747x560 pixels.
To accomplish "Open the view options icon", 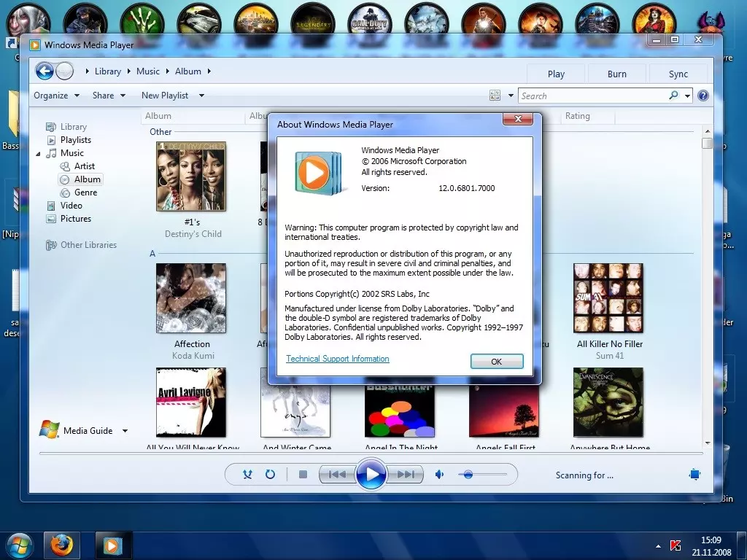I will (x=495, y=96).
